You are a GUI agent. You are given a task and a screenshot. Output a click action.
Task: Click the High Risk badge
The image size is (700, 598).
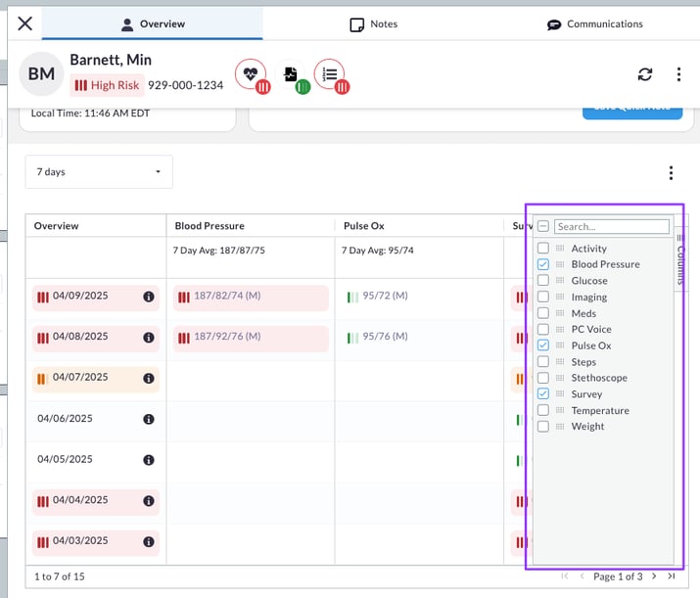tap(107, 85)
